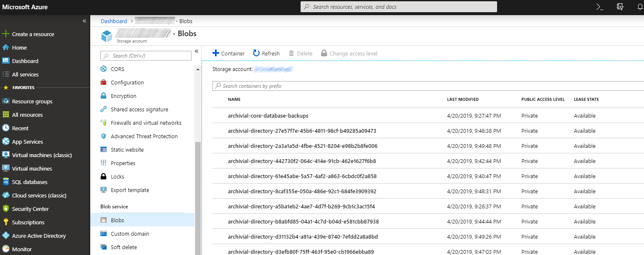This screenshot has width=644, height=255.
Task: Click the Firewalls and virtual networks icon
Action: [x=103, y=123]
